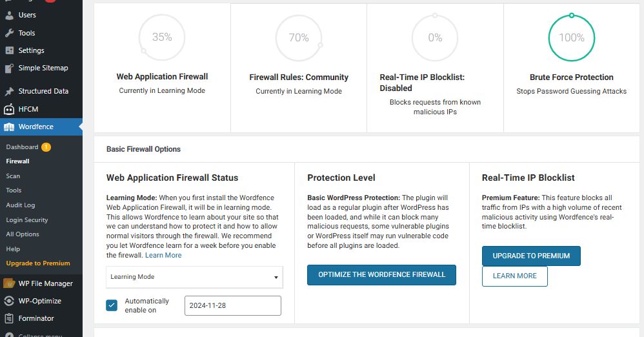This screenshot has width=644, height=337.
Task: Click the Dashboard notification badge
Action: [x=46, y=147]
